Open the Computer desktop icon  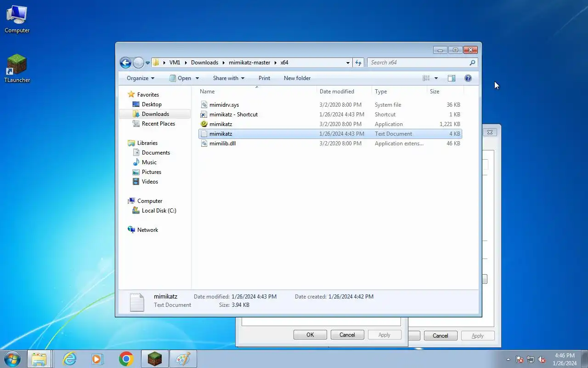pyautogui.click(x=17, y=19)
